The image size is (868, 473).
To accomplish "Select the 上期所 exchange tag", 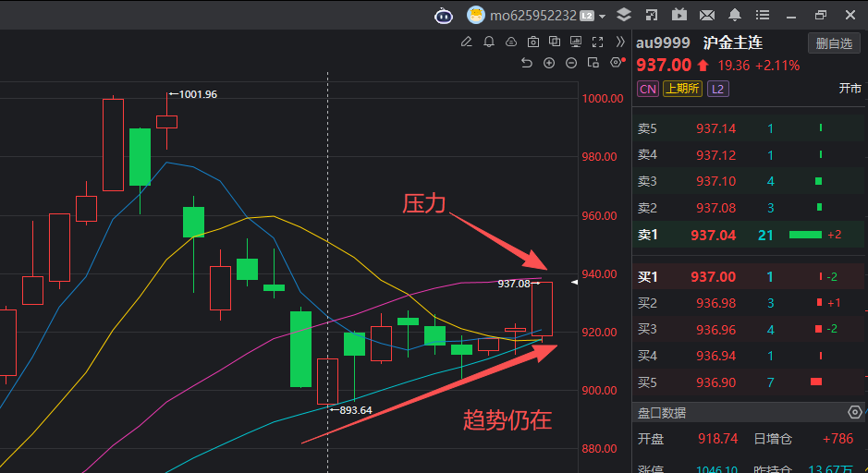I will tap(682, 89).
